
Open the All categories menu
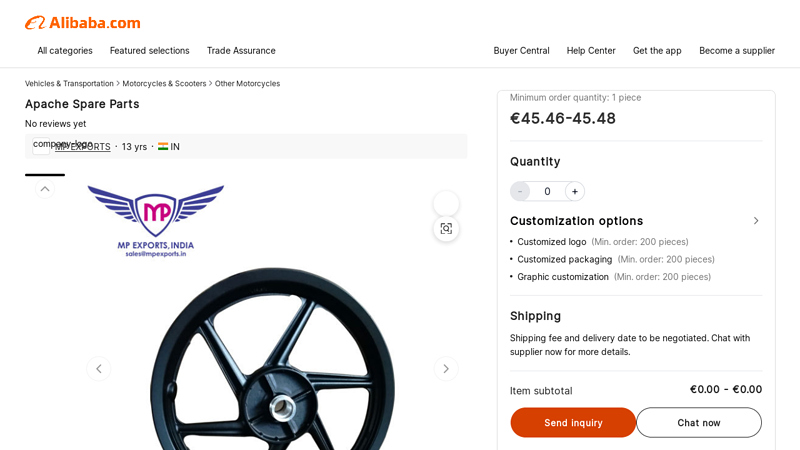point(65,50)
